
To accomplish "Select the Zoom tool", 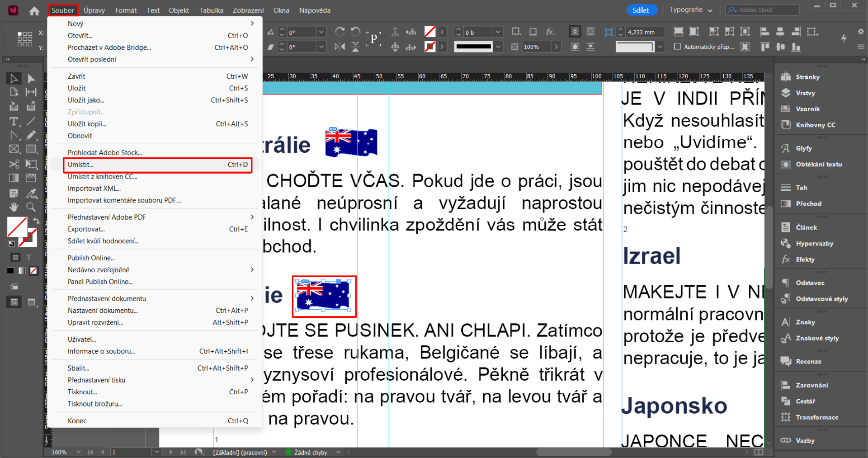I will [31, 207].
